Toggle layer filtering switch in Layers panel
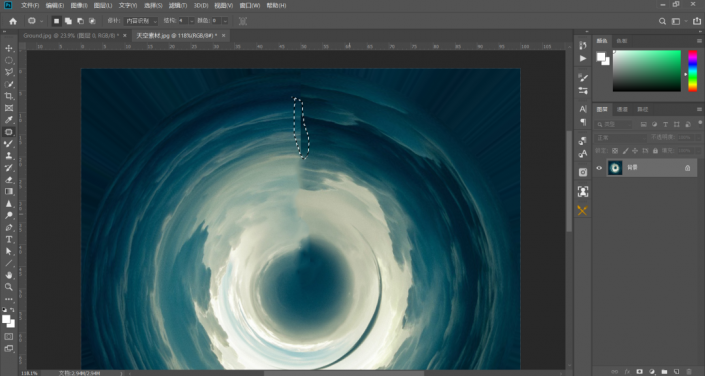 tap(700, 123)
